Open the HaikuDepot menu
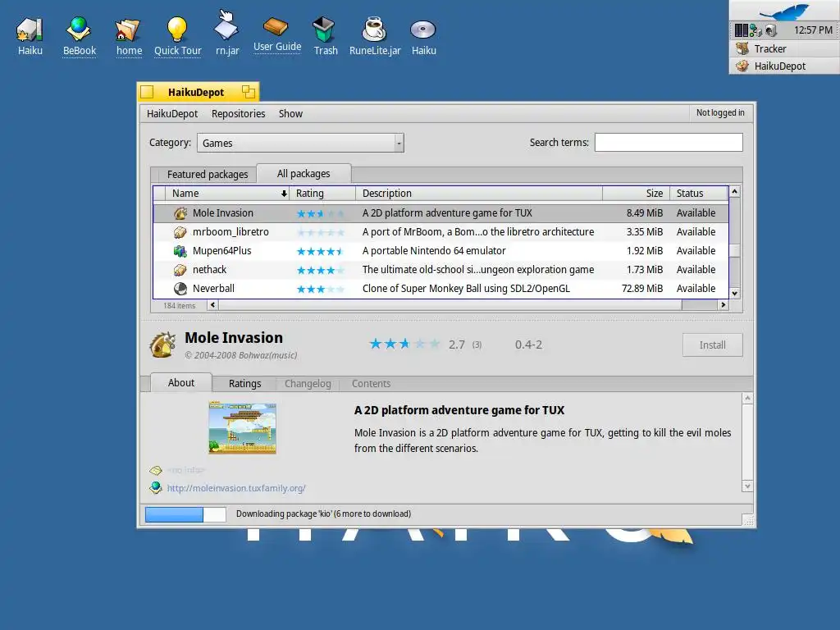 (172, 113)
